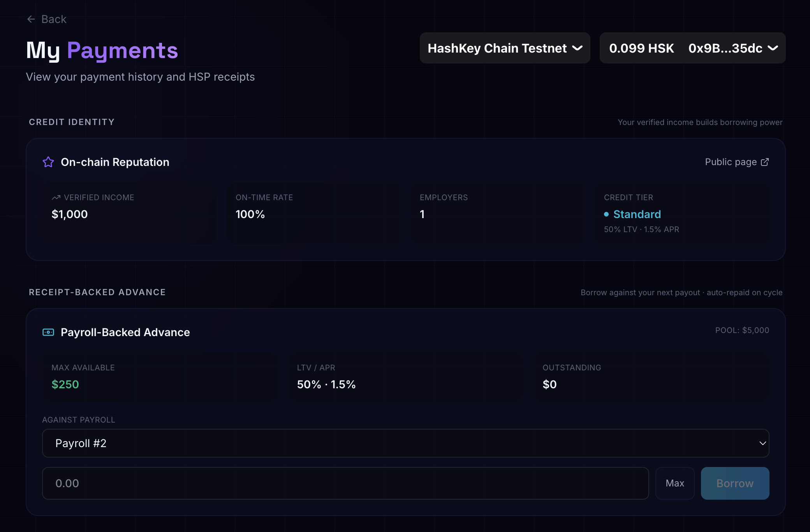The width and height of the screenshot is (810, 532).
Task: Click the back arrow icon
Action: 31,19
